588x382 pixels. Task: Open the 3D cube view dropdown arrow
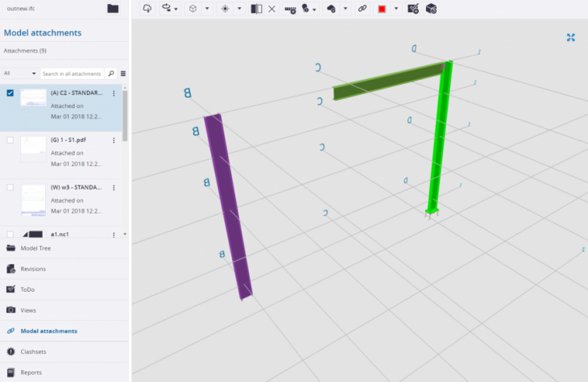[207, 9]
